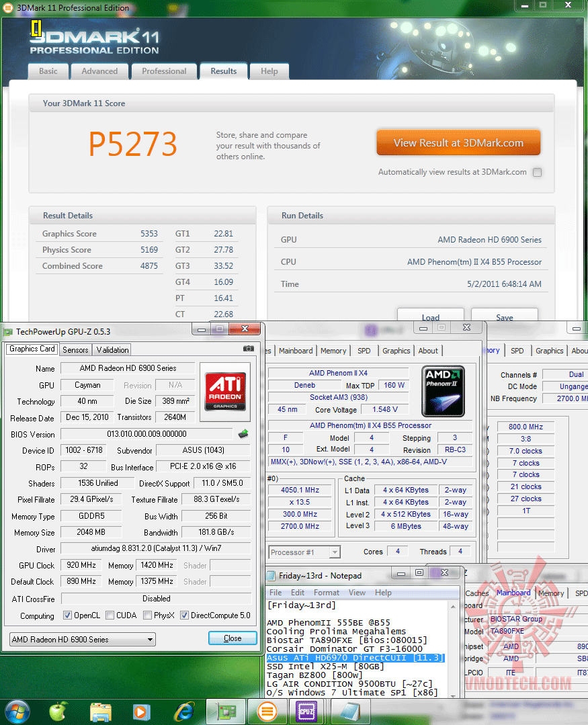Click the 3DMark 11 title bar icon
Viewport: 588px width, 725px height.
8,8
